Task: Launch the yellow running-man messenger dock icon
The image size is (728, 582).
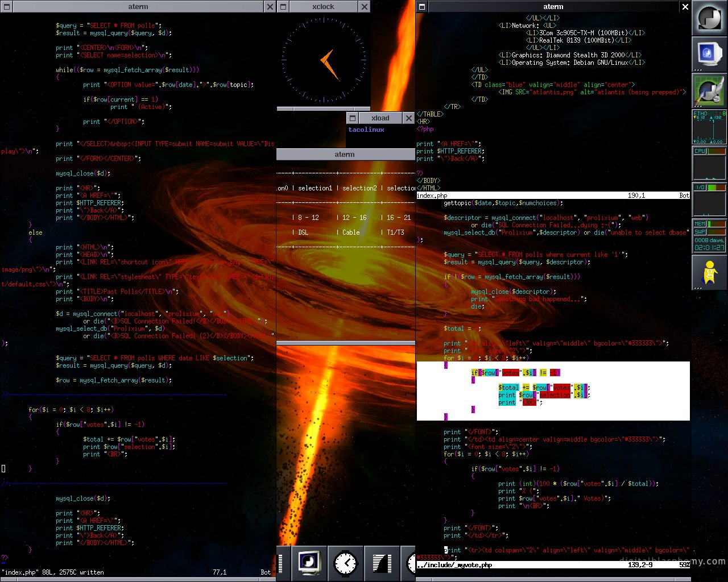Action: pos(709,272)
